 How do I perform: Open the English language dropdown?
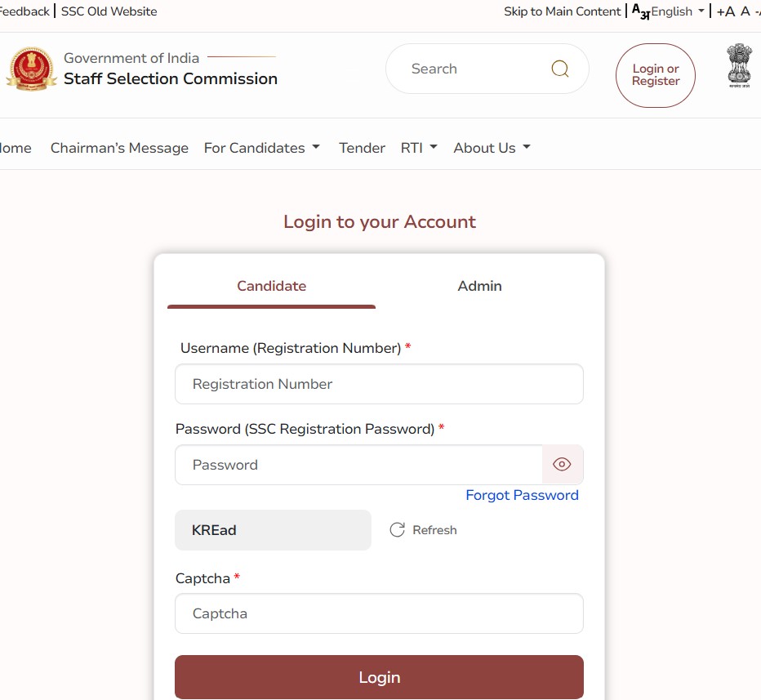coord(677,11)
